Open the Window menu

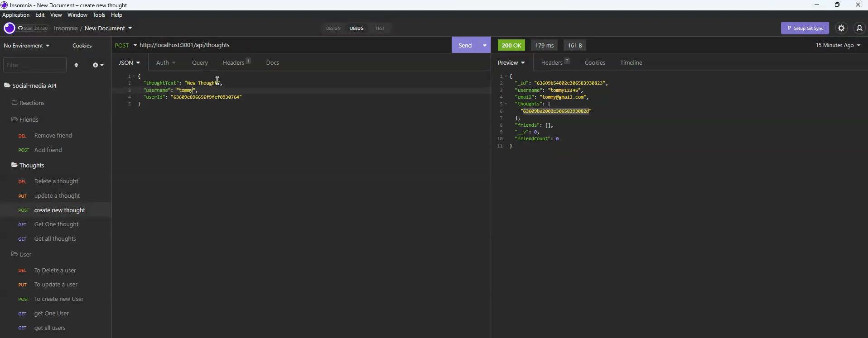tap(77, 15)
